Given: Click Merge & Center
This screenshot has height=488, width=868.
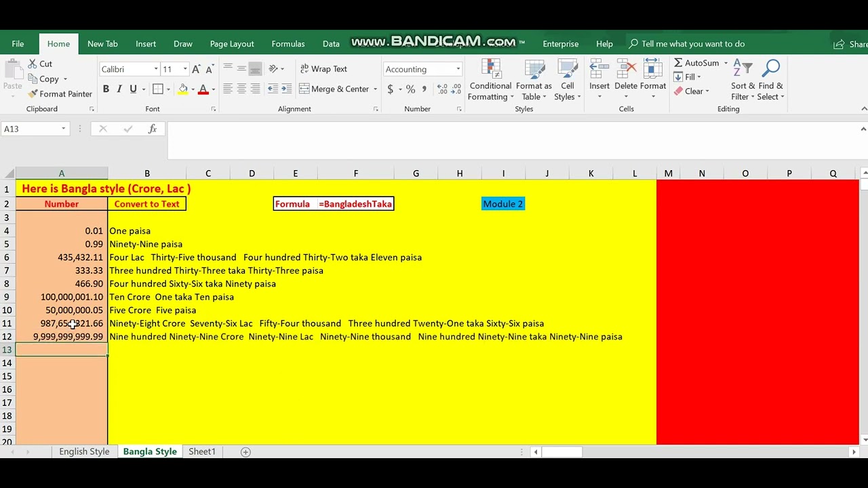Looking at the screenshot, I should click(334, 89).
